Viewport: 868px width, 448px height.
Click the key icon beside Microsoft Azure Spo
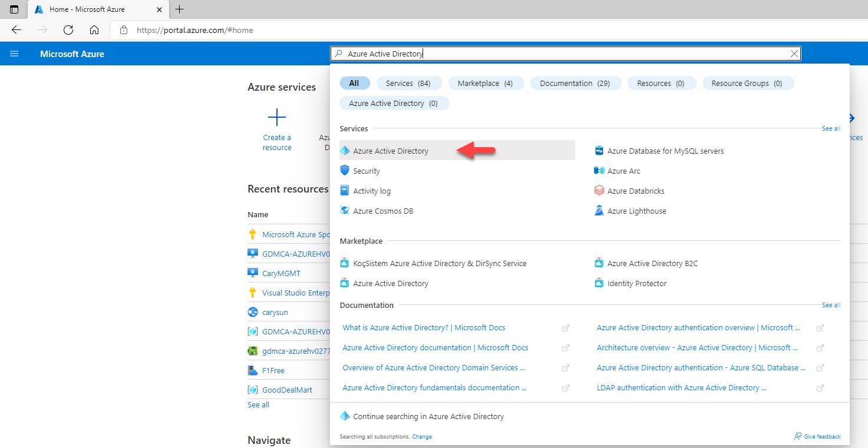(x=253, y=234)
